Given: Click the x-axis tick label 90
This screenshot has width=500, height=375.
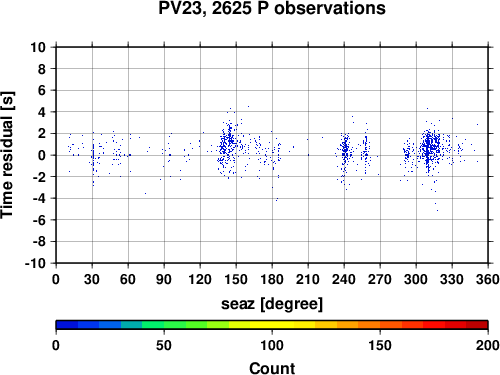Looking at the screenshot, I should tap(164, 279).
